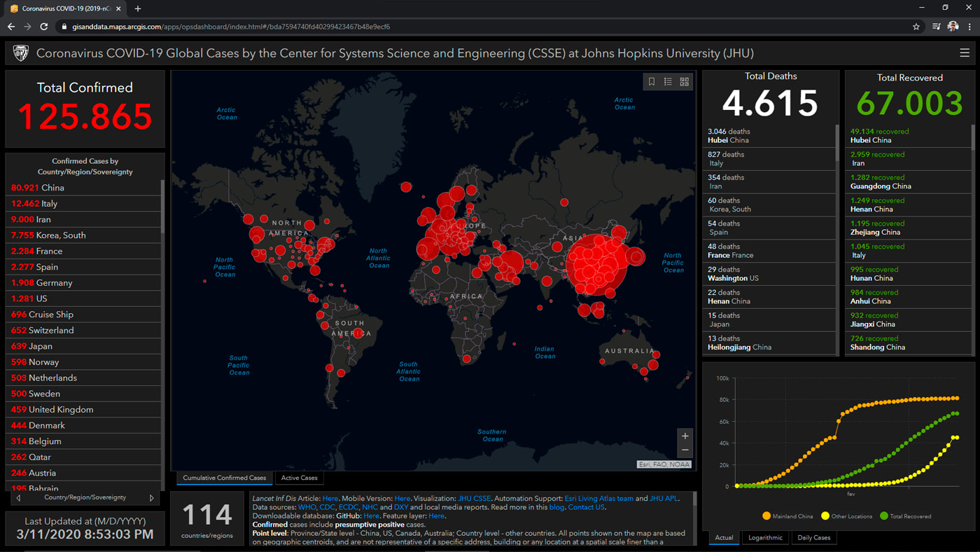Open the GitHub Here link
This screenshot has width=980, height=552.
371,516
